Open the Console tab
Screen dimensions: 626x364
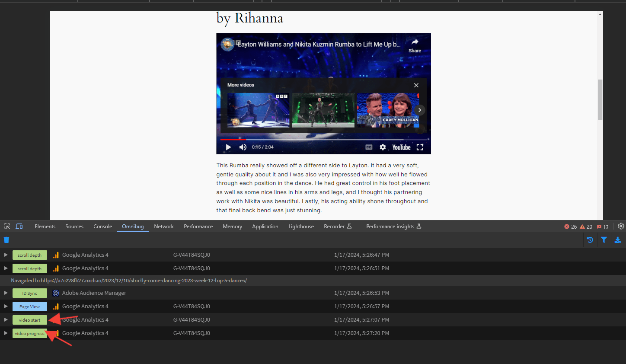(103, 227)
